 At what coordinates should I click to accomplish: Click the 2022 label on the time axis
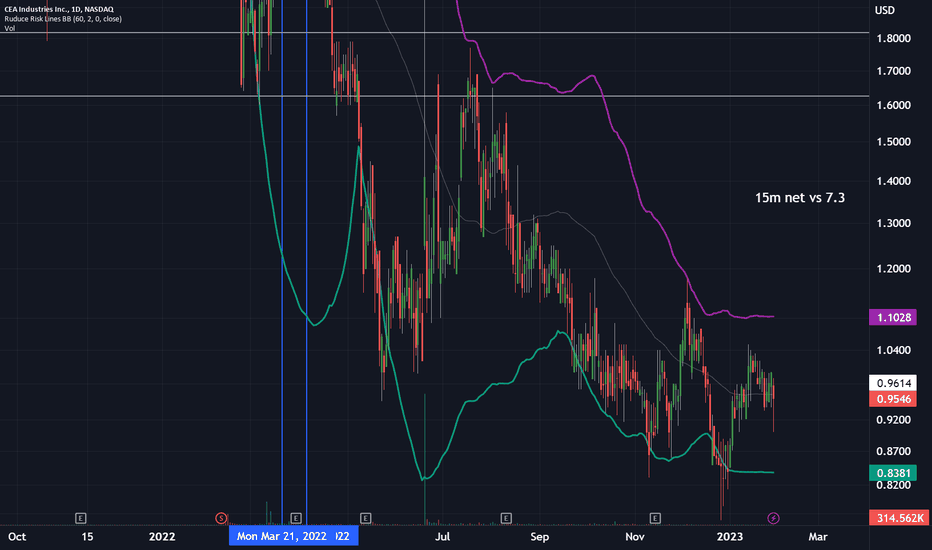click(162, 537)
